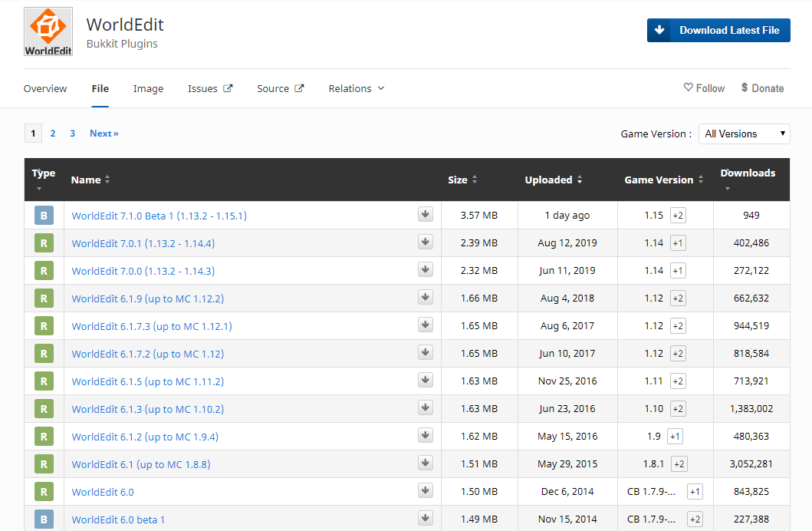Open the WorldEdit 6.0 file link
Screen dimensions: 812x531
pyautogui.click(x=103, y=492)
